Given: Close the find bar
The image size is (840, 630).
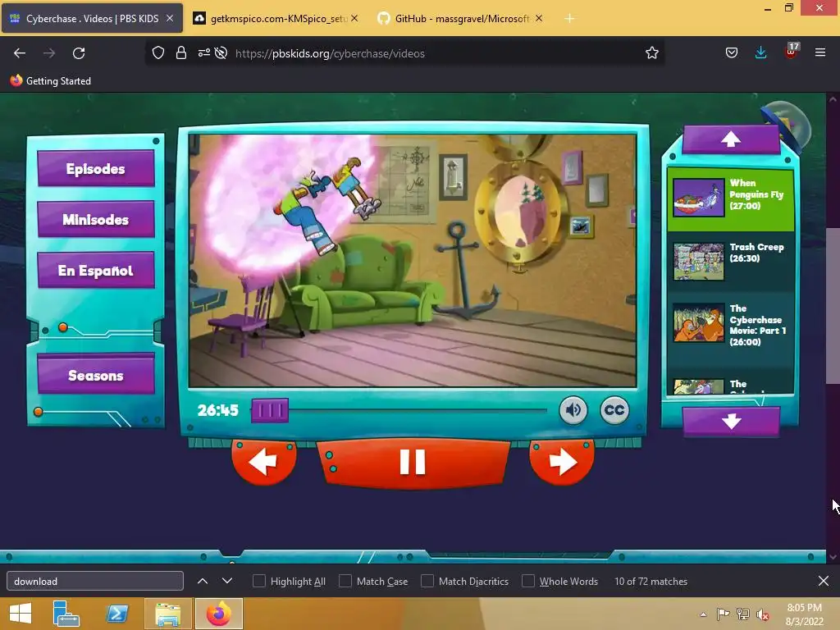Looking at the screenshot, I should click(824, 582).
